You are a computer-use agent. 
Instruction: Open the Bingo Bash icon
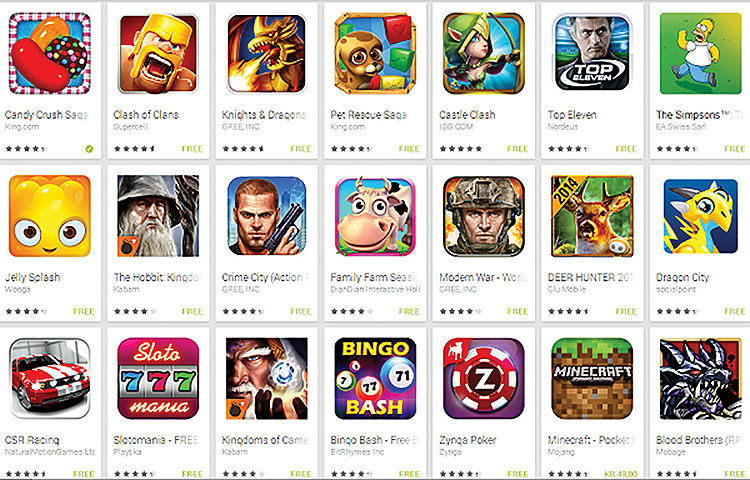pyautogui.click(x=375, y=379)
